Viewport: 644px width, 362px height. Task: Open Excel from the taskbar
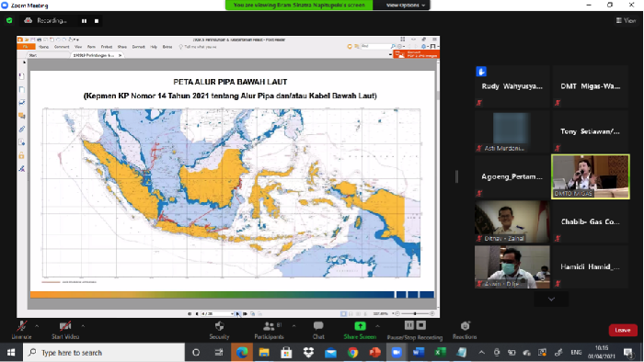[441, 353]
